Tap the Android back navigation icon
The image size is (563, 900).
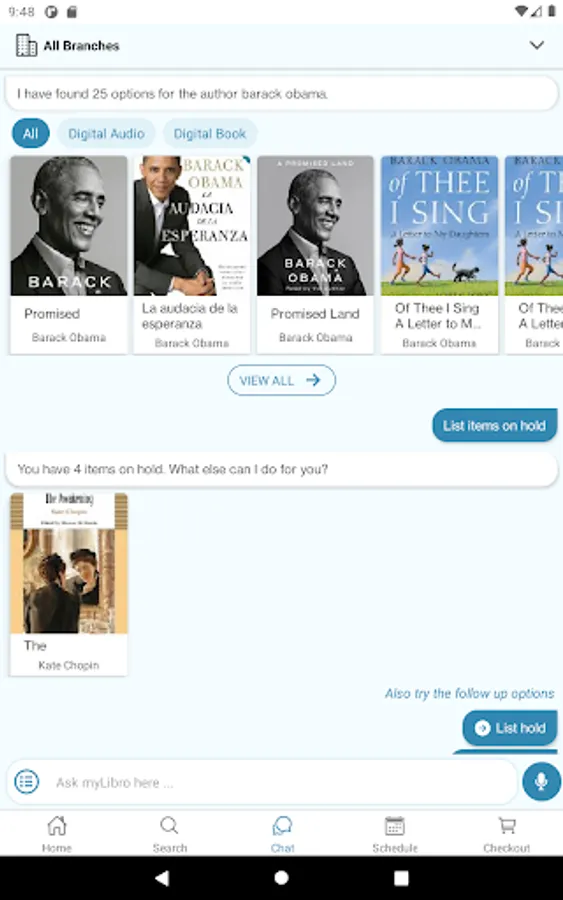(x=162, y=878)
